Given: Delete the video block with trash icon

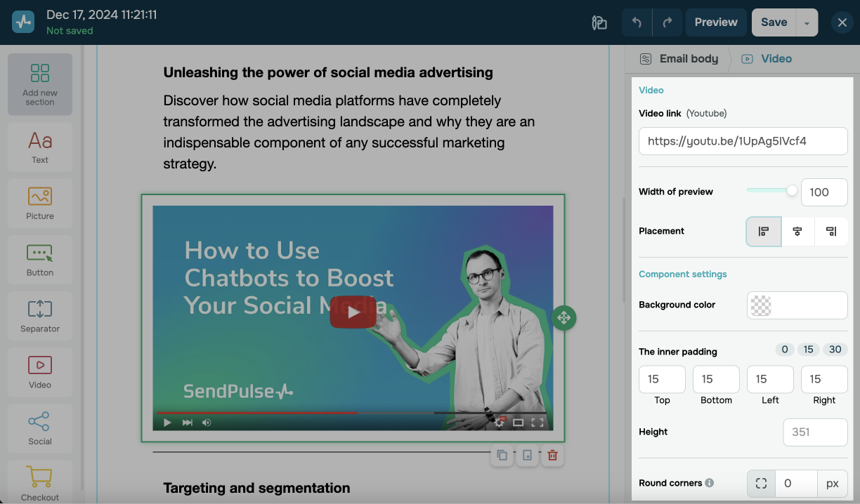Looking at the screenshot, I should (552, 456).
